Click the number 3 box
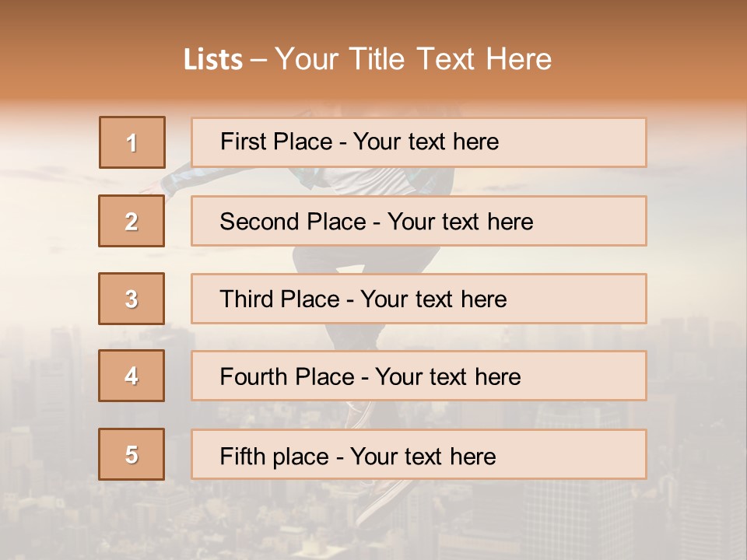Viewport: 747px width, 560px height. coord(132,299)
